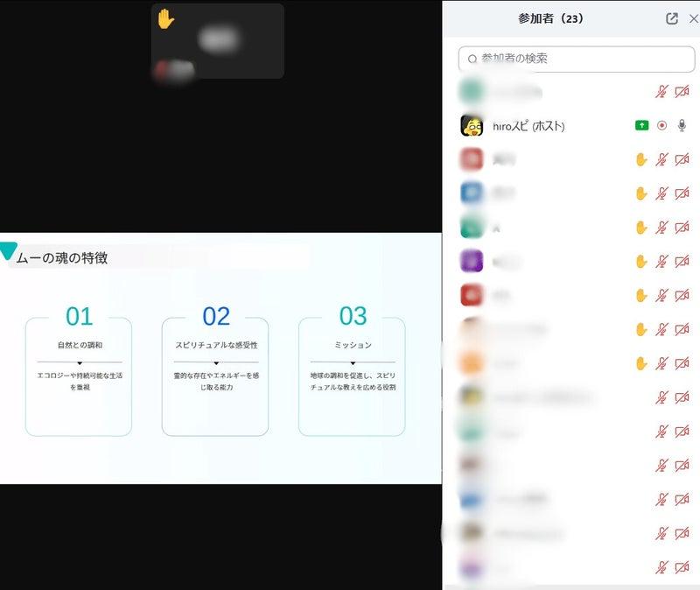Click muted mic icon of orange-avatar participant
The width and height of the screenshot is (700, 590).
(662, 363)
